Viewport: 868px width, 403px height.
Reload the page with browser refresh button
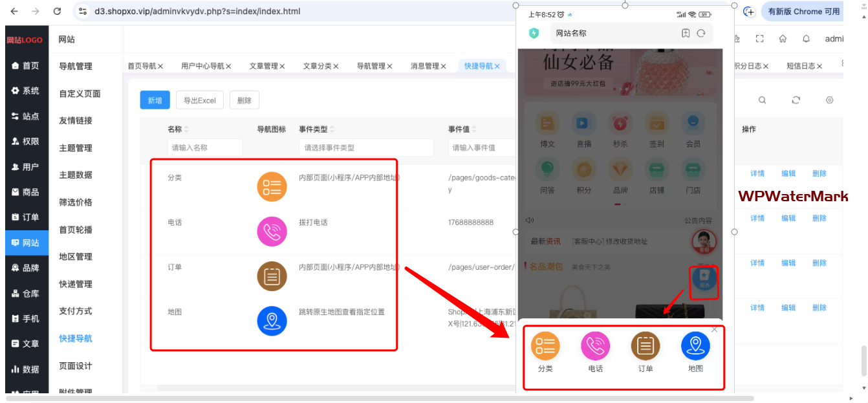(x=57, y=12)
